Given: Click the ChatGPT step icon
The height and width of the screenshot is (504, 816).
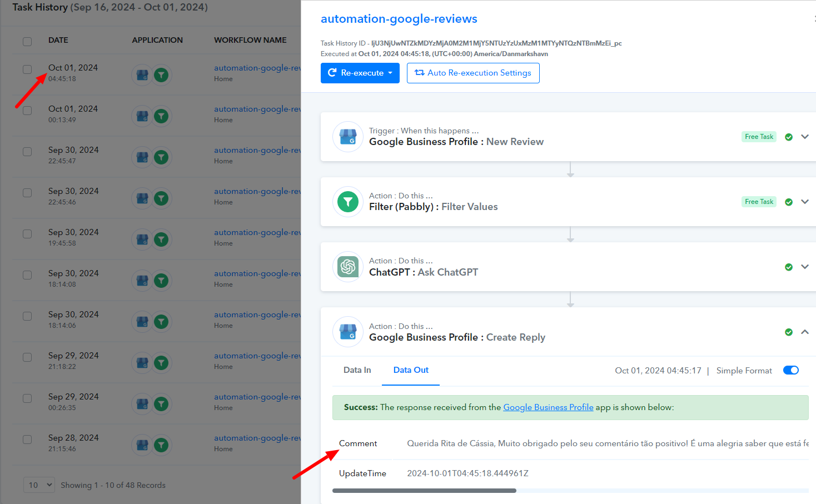Looking at the screenshot, I should pyautogui.click(x=348, y=267).
